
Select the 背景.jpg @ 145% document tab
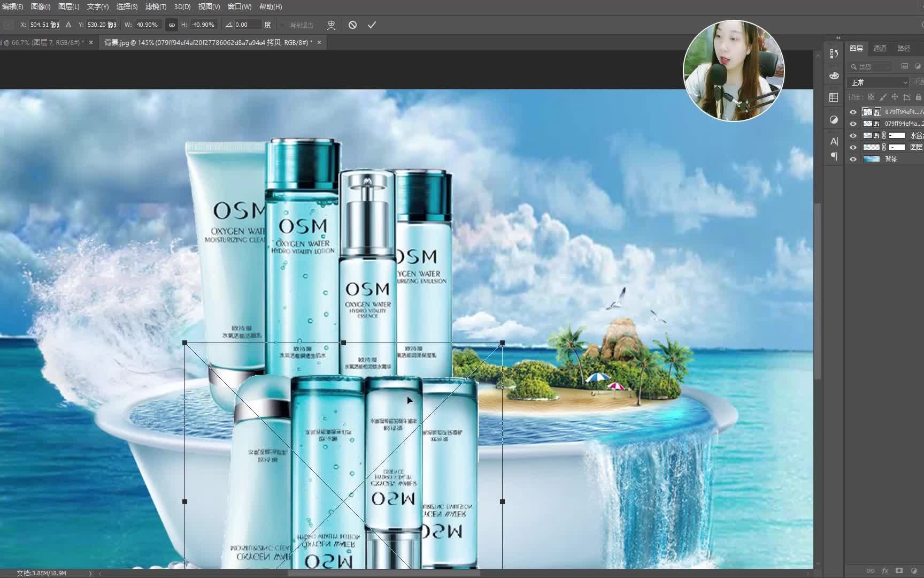[208, 42]
